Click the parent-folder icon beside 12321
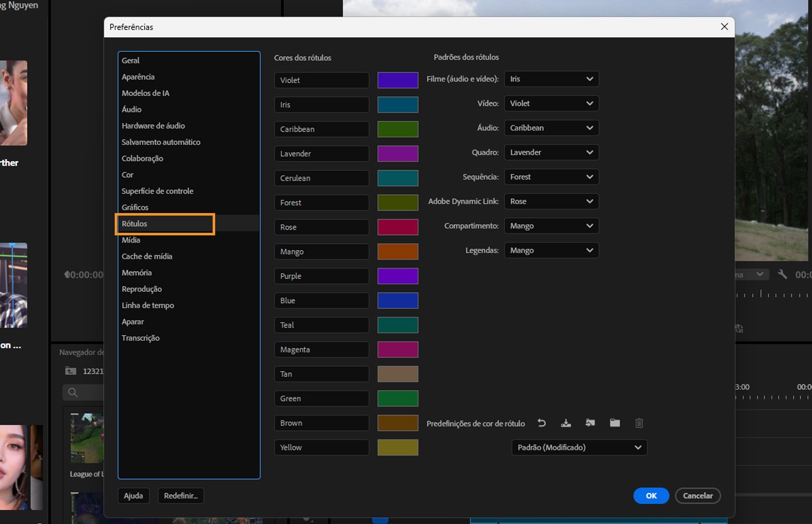This screenshot has width=812, height=524. [x=71, y=371]
